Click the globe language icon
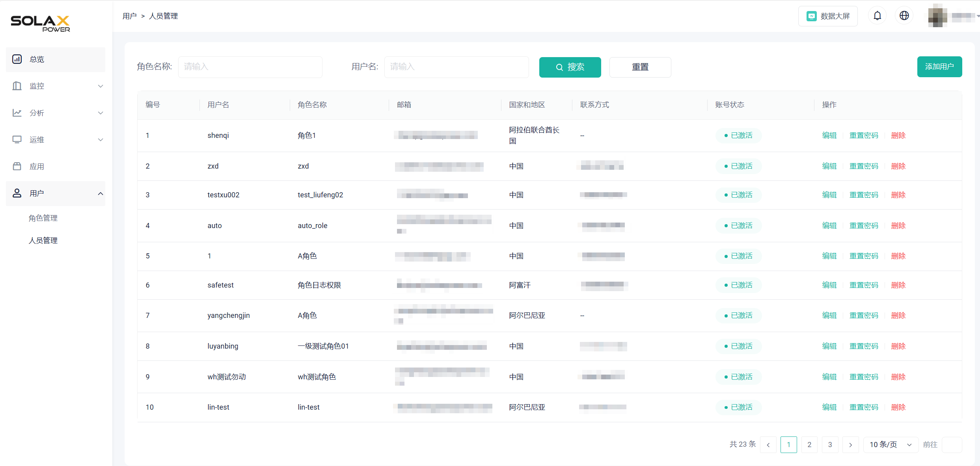 click(904, 15)
